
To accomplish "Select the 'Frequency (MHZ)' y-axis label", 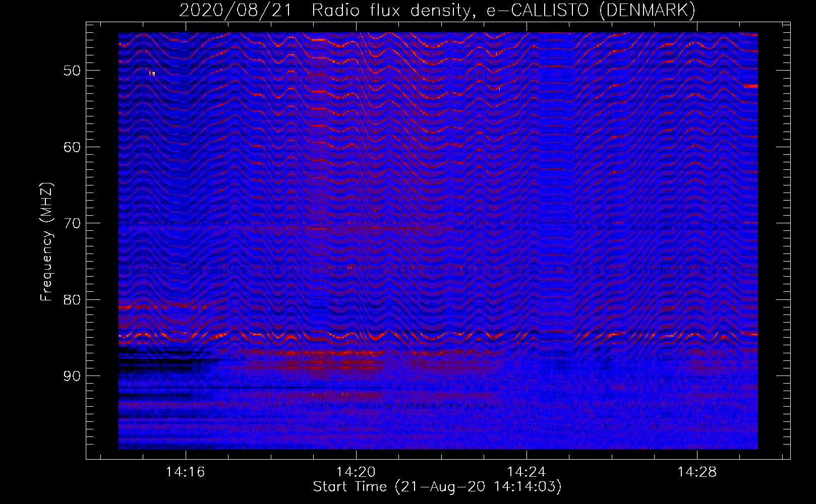I will [46, 241].
